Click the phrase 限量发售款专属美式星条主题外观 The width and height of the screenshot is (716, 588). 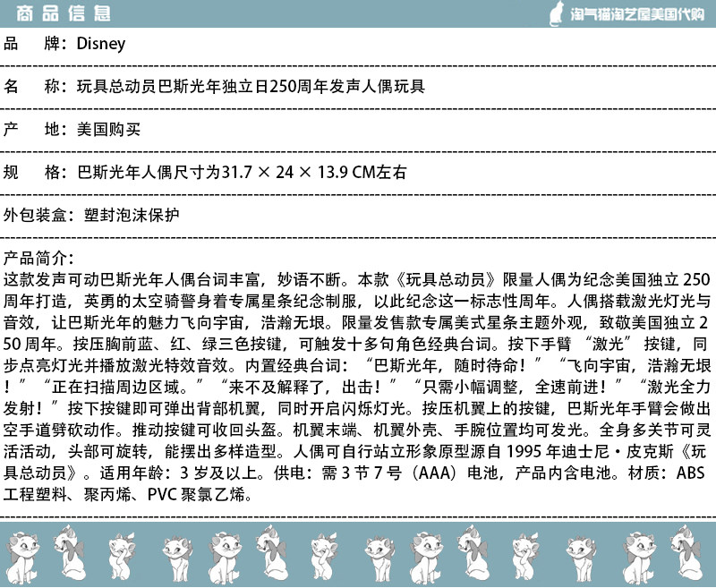point(463,322)
